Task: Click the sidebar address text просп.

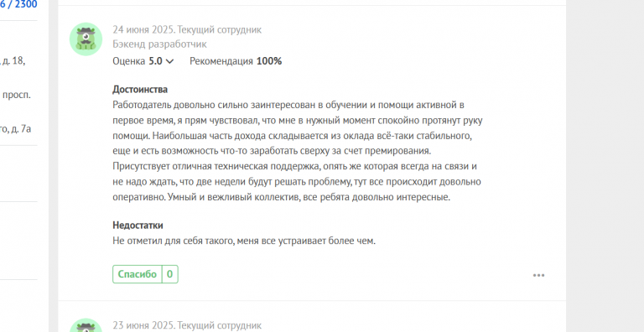Action: [16, 95]
